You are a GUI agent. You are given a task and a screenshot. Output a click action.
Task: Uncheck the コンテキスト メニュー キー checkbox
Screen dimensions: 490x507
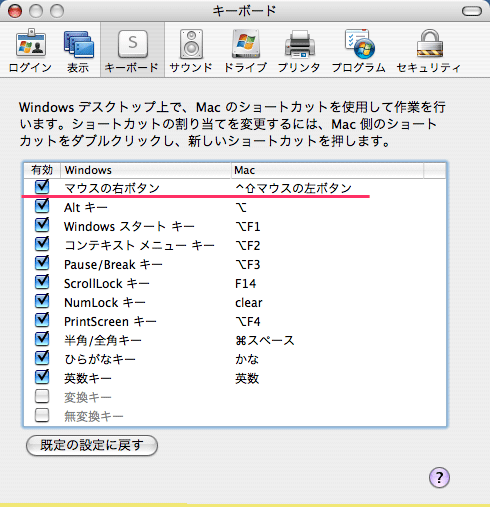(x=42, y=244)
